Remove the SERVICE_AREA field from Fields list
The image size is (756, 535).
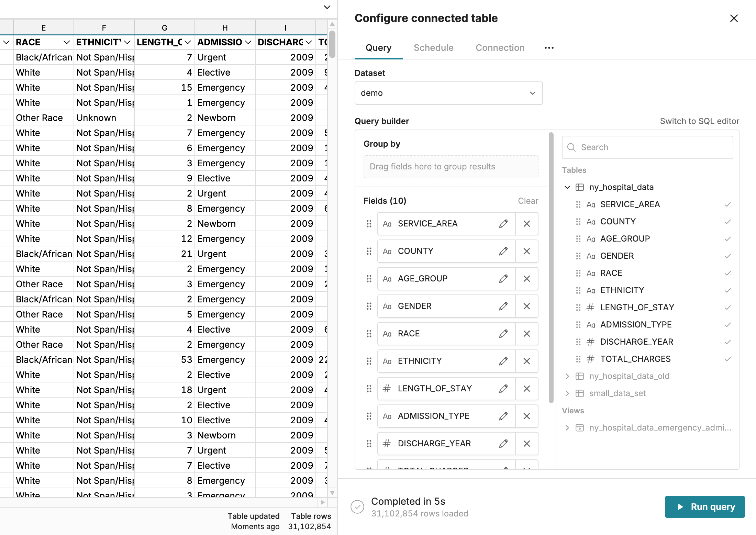526,224
